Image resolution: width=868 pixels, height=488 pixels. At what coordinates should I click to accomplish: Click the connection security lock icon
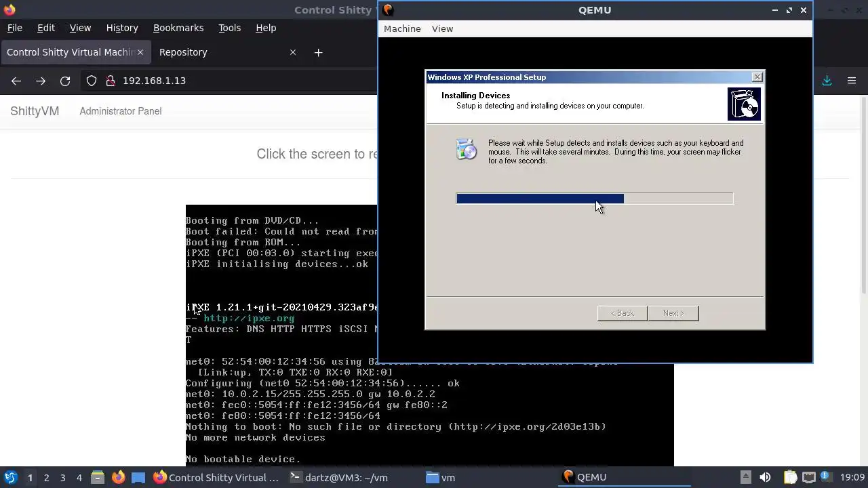[110, 81]
